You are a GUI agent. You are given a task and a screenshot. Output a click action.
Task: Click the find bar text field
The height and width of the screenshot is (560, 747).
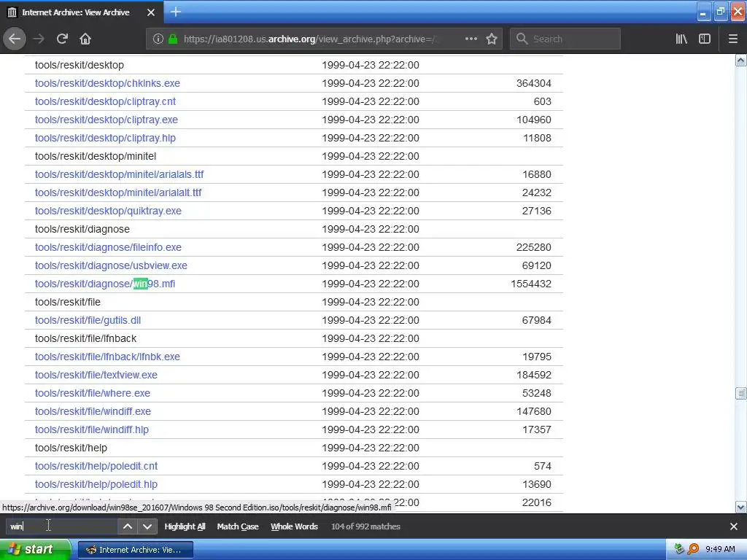(x=61, y=526)
